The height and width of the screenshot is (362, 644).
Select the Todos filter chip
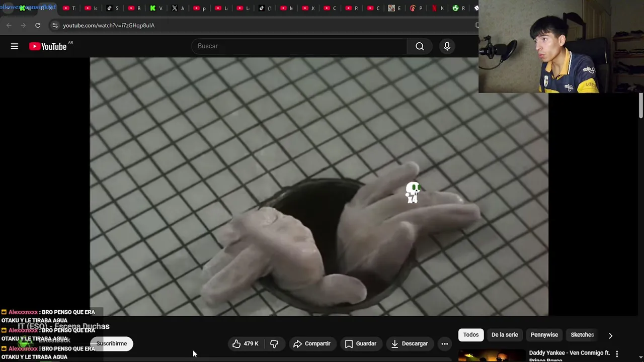point(471,335)
